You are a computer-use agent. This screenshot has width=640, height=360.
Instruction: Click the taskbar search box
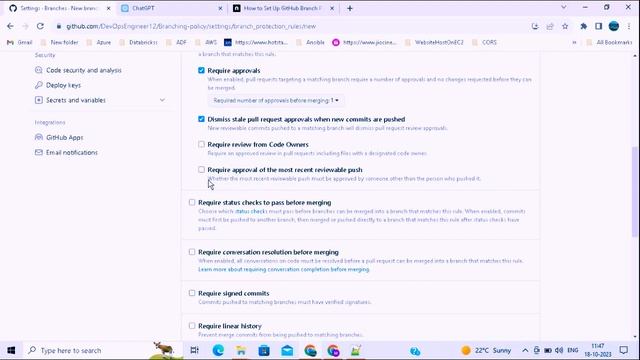coord(102,350)
